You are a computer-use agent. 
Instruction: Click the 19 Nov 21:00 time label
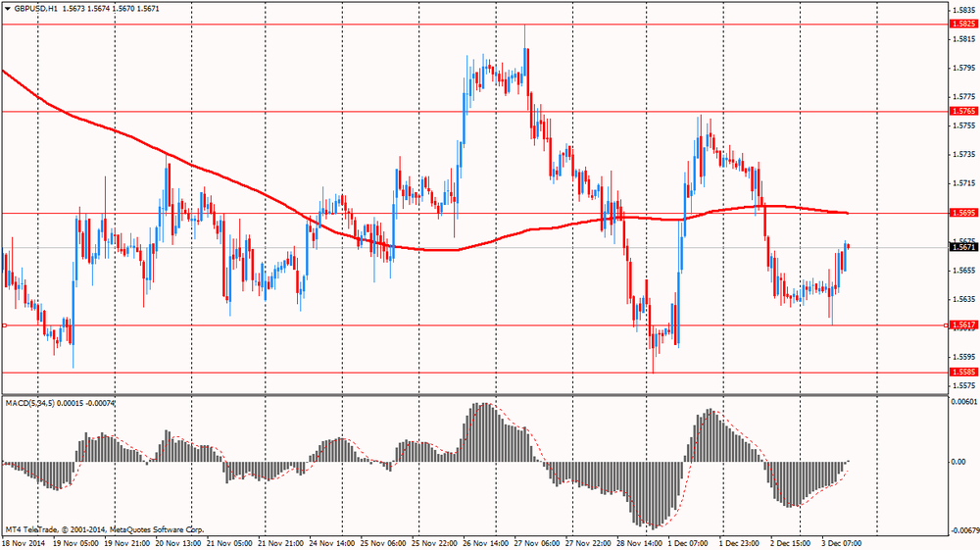pyautogui.click(x=126, y=544)
